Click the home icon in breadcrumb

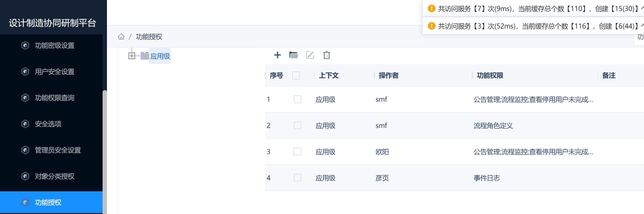[x=121, y=37]
